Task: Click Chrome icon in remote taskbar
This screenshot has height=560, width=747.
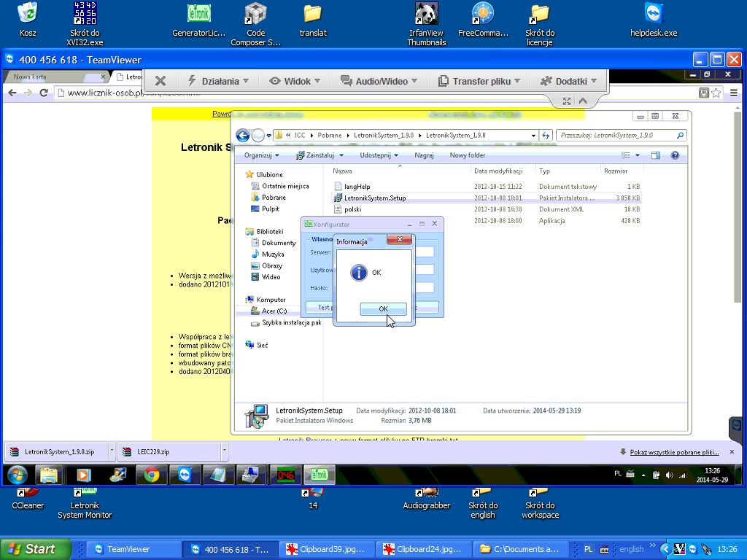Action: [x=152, y=475]
